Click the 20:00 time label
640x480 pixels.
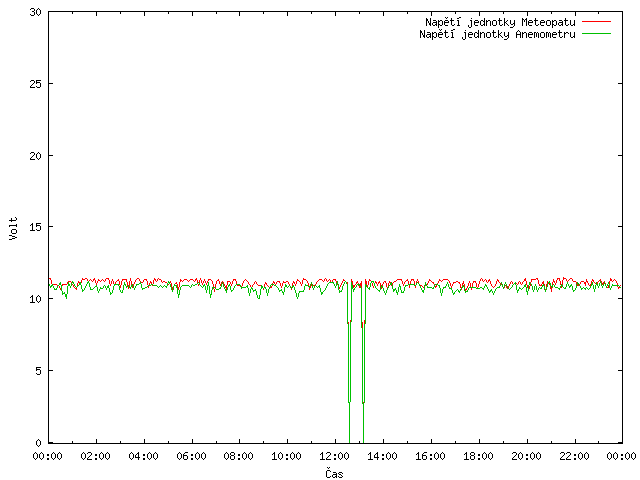[527, 456]
